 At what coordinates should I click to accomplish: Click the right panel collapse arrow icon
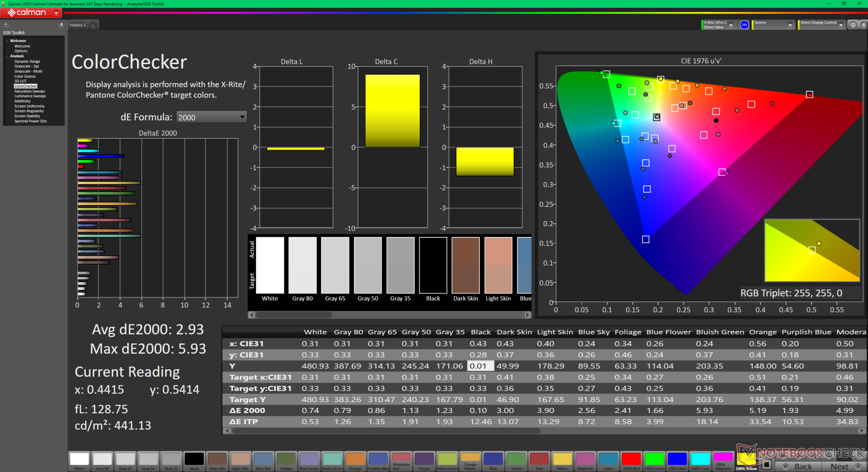click(x=863, y=25)
